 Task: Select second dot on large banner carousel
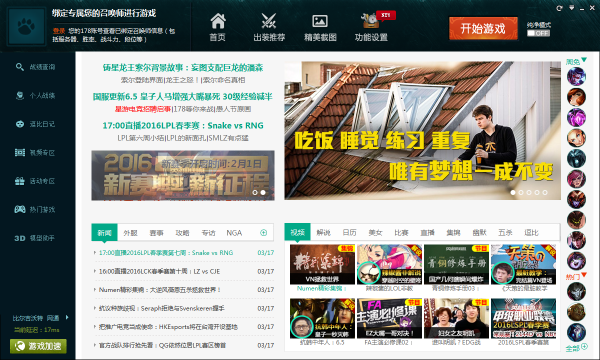tap(521, 192)
